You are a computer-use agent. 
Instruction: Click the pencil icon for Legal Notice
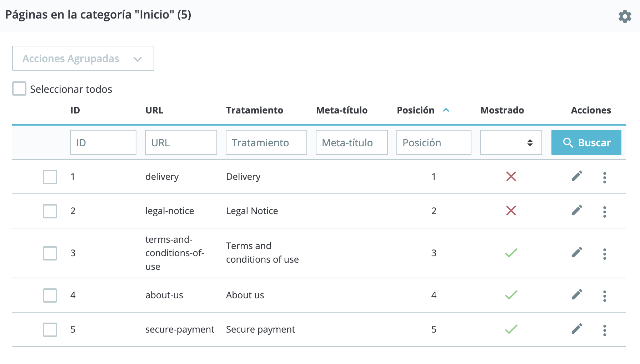577,210
